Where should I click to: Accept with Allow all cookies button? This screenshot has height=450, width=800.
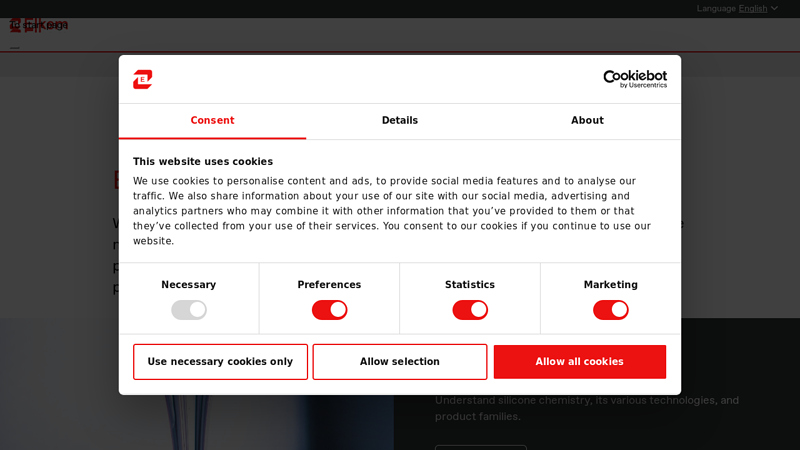click(x=579, y=362)
